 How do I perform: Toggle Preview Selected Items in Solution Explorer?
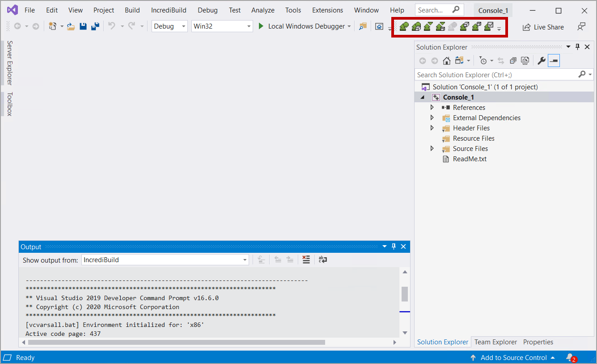click(x=554, y=61)
